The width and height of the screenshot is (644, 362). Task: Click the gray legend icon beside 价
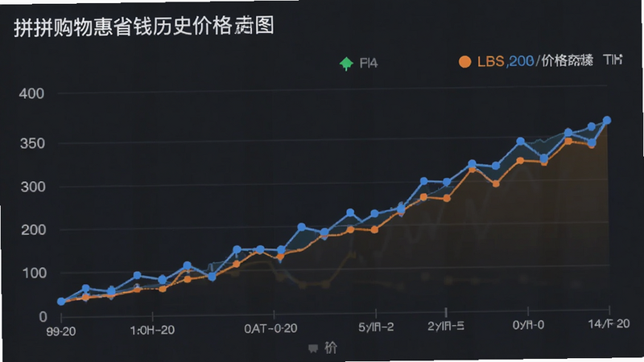coord(313,348)
